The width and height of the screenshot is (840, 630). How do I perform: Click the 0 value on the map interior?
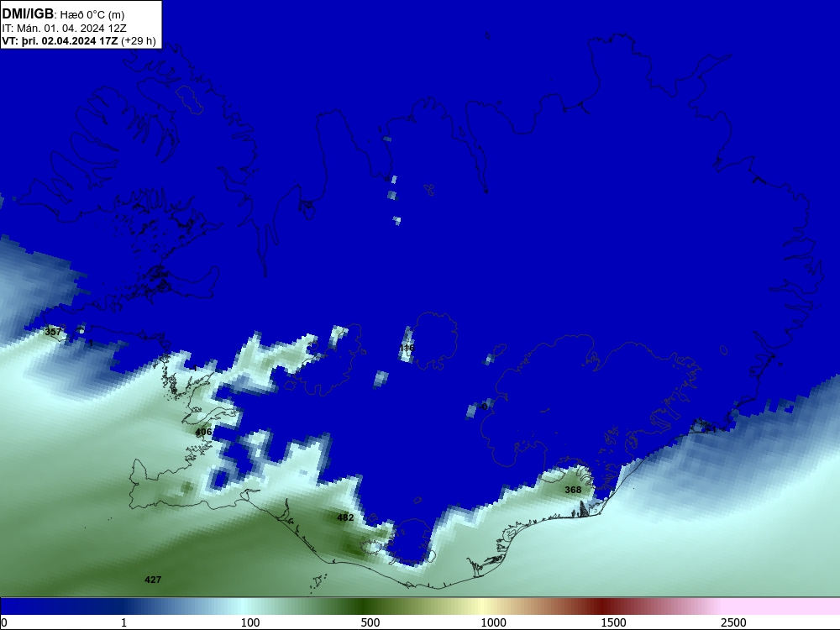coord(485,407)
